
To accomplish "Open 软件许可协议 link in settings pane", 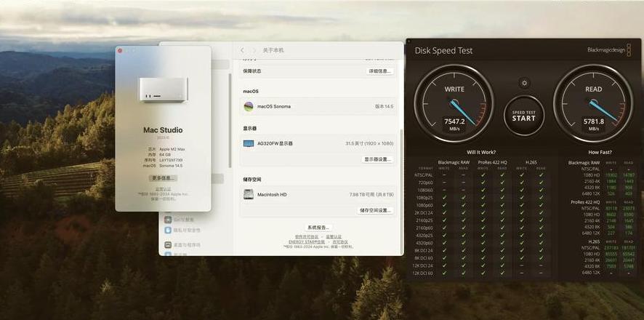I will (307, 236).
